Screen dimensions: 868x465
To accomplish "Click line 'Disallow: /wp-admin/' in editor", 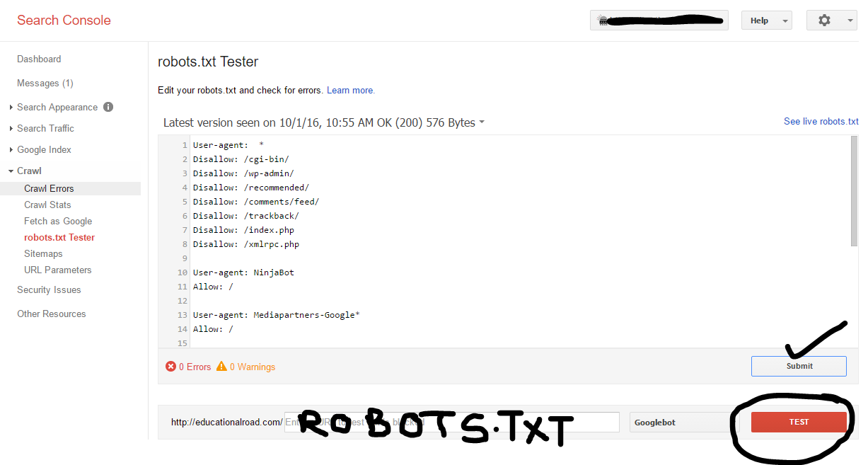I will point(243,173).
